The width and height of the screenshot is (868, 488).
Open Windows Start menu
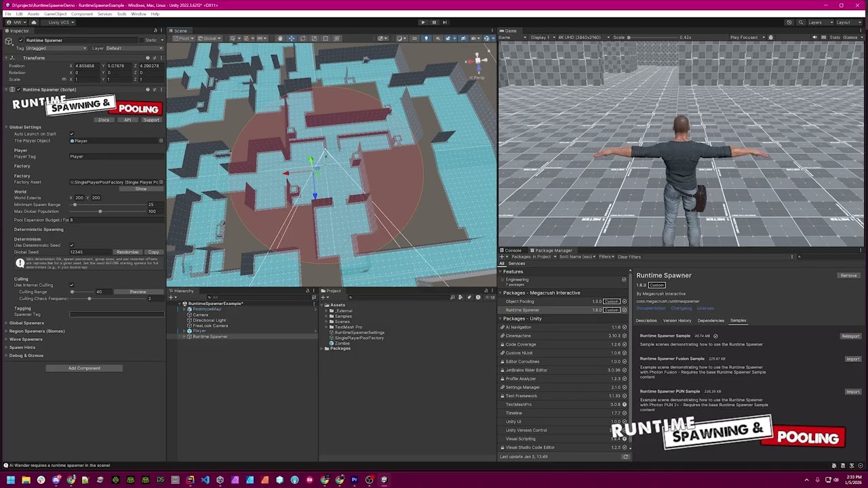click(x=11, y=480)
